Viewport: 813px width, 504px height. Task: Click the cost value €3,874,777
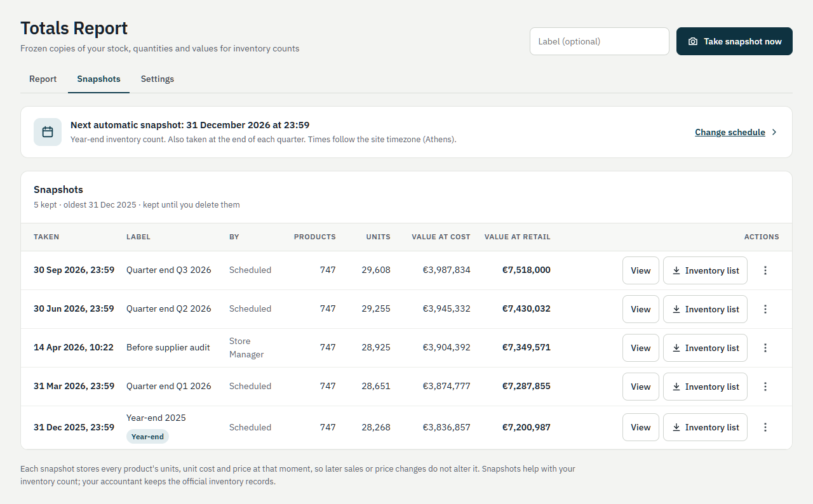click(447, 386)
